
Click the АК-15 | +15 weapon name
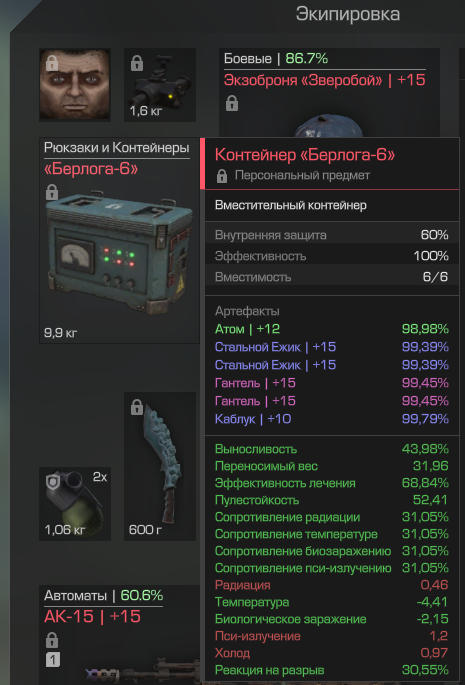click(x=92, y=616)
